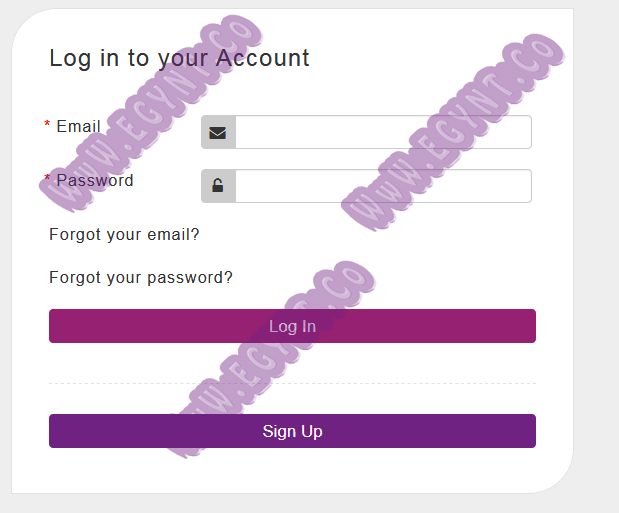This screenshot has width=619, height=513.
Task: Click the red asterisk next to Password
Action: point(47,178)
